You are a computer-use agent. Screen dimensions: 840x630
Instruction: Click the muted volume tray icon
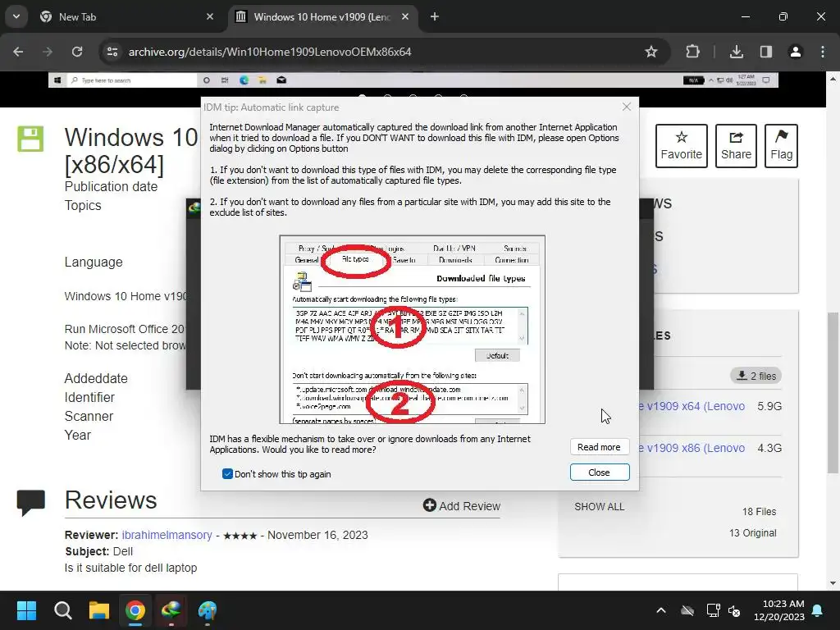pyautogui.click(x=734, y=610)
